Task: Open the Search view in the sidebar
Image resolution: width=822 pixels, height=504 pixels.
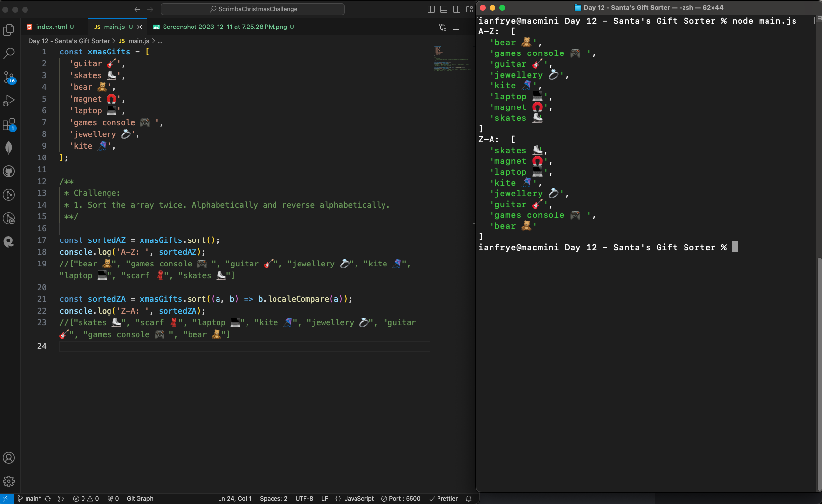Action: (x=9, y=53)
